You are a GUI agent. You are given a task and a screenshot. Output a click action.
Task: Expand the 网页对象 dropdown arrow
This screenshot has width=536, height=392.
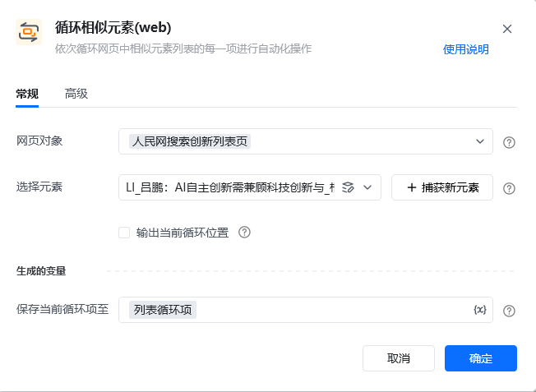coord(480,141)
